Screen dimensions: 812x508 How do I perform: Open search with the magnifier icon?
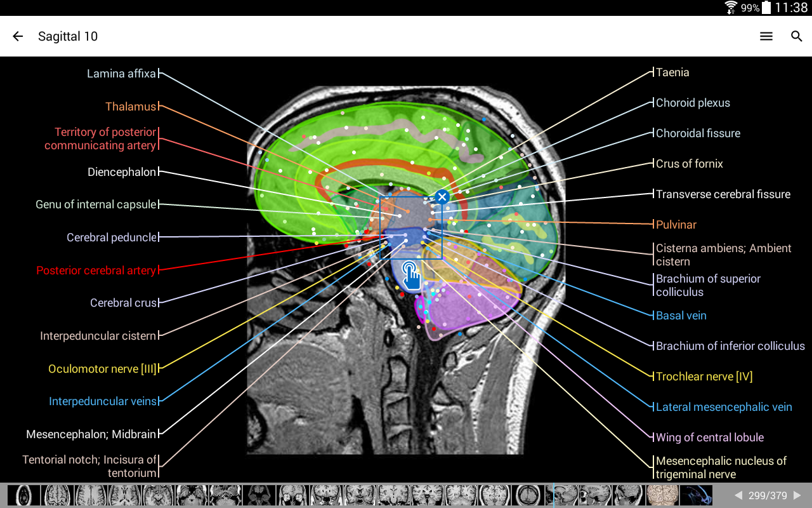pos(797,36)
